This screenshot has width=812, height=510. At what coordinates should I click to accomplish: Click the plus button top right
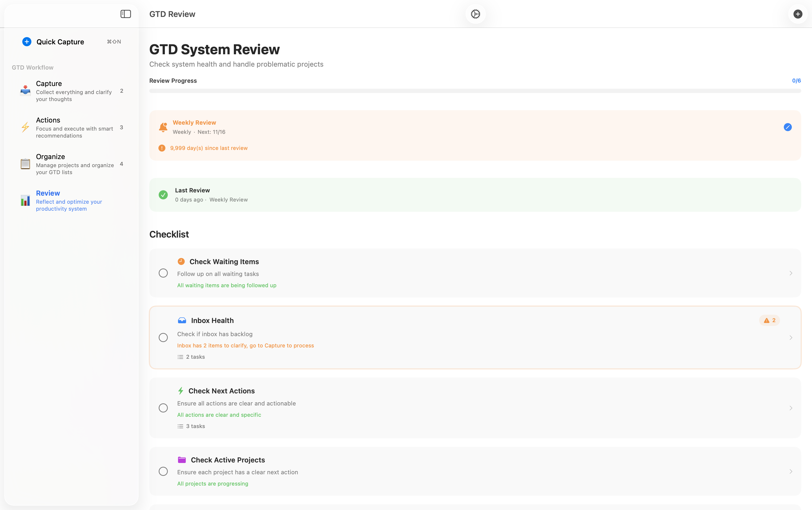coord(798,14)
